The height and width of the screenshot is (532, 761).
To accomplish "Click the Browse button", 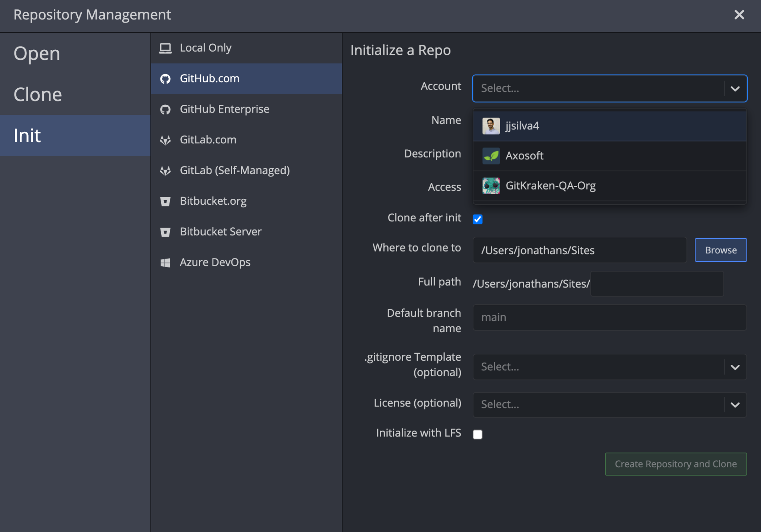I will pyautogui.click(x=720, y=250).
